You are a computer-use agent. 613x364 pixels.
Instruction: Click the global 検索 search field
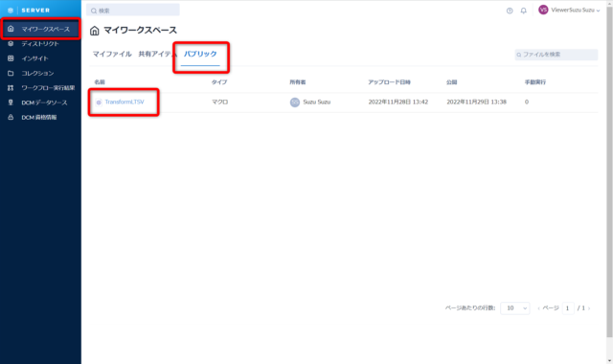(133, 11)
